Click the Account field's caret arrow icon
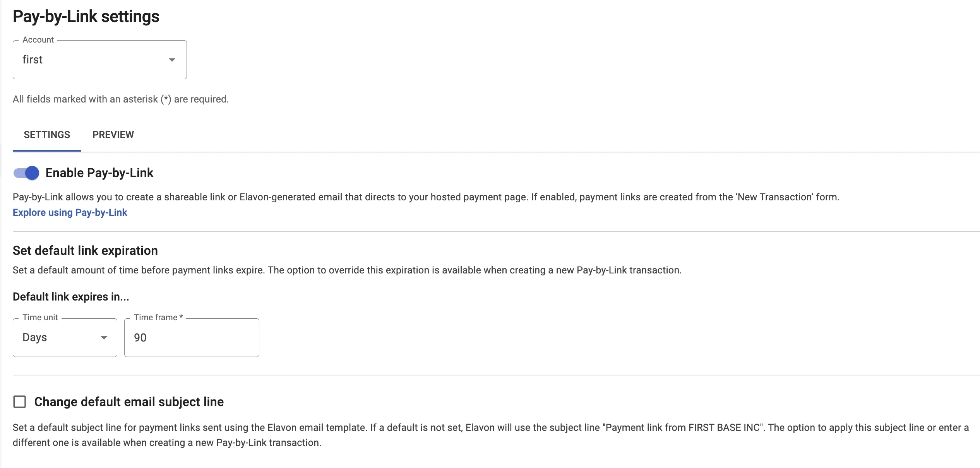The height and width of the screenshot is (468, 980). point(172,60)
